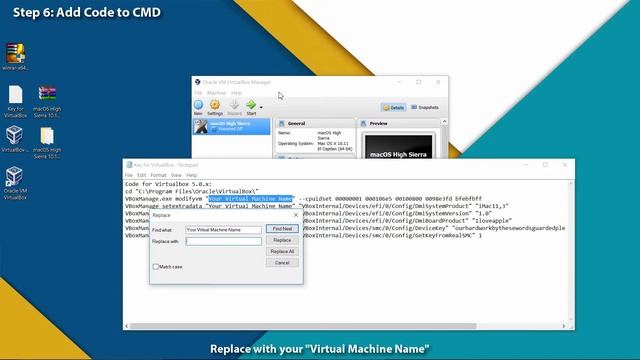This screenshot has width=640, height=360.
Task: Click the highlighted "Your Virtual Machine Name" text
Action: (251, 198)
